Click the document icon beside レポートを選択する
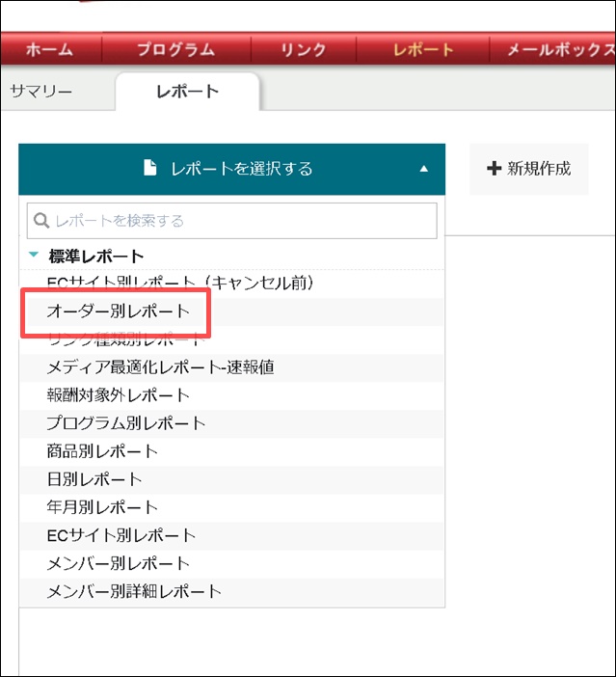 click(149, 168)
